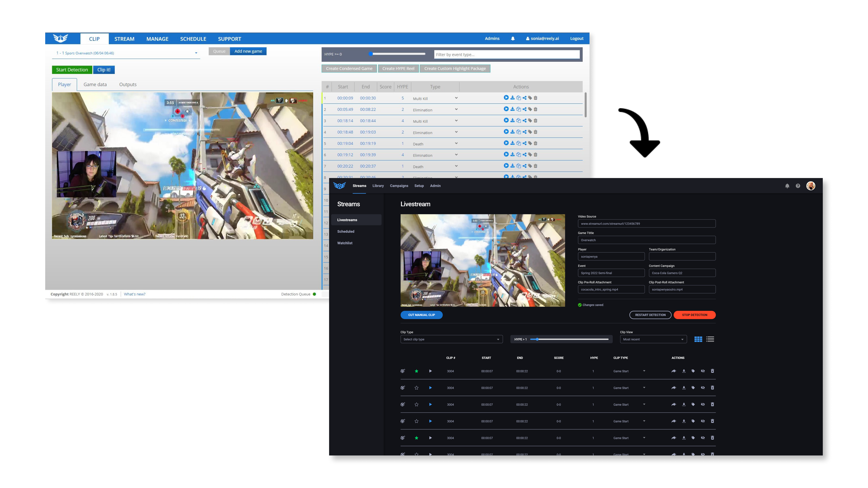
Task: Click CUT MANUAL CLIP
Action: pos(421,315)
